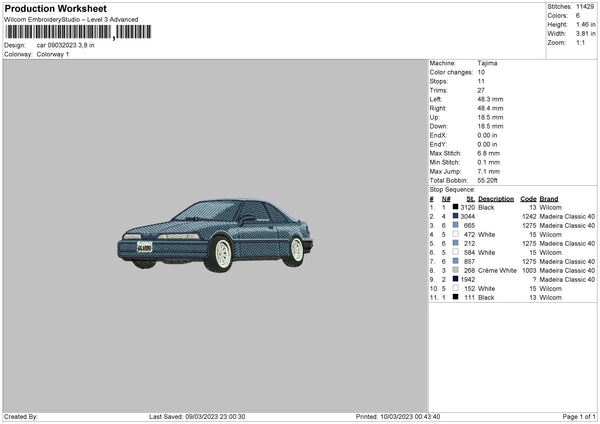Click the Stitches count 11429
The height and width of the screenshot is (424, 600).
click(x=586, y=7)
